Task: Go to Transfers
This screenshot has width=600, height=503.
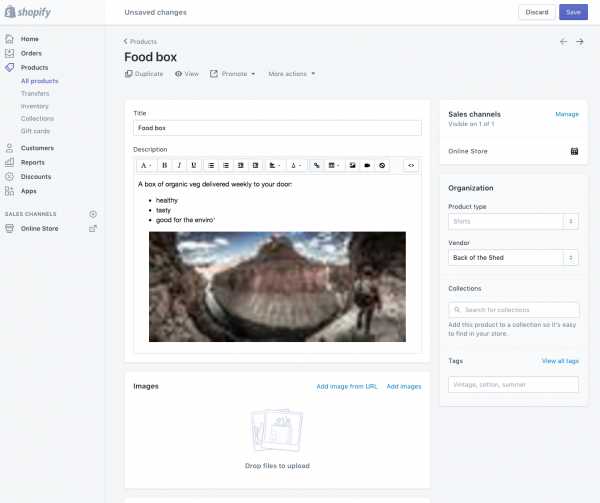Action: tap(35, 94)
